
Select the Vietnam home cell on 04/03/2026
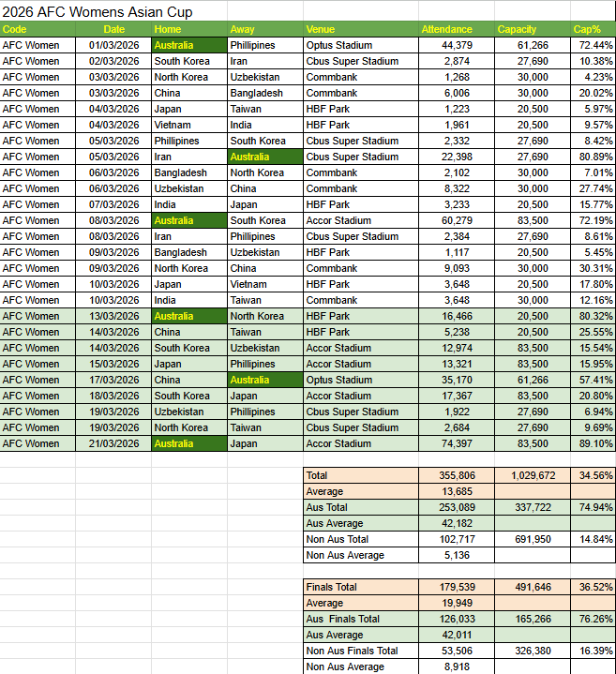pos(189,125)
